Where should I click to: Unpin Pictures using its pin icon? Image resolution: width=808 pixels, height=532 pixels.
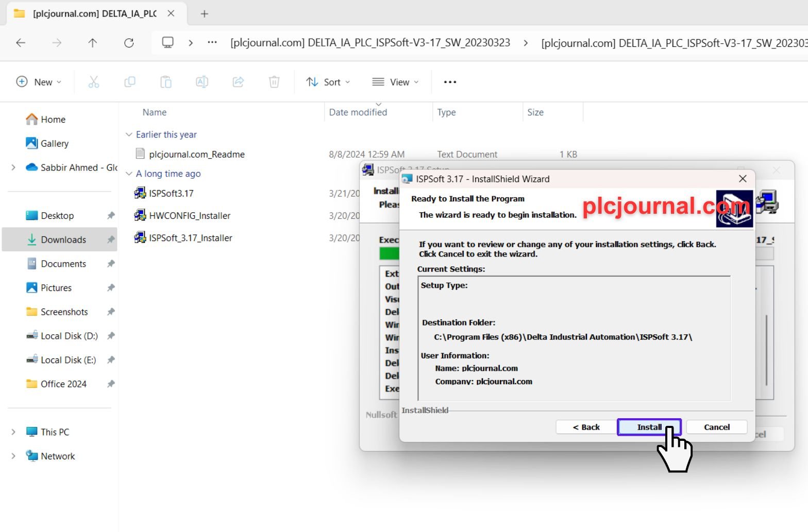coord(110,287)
